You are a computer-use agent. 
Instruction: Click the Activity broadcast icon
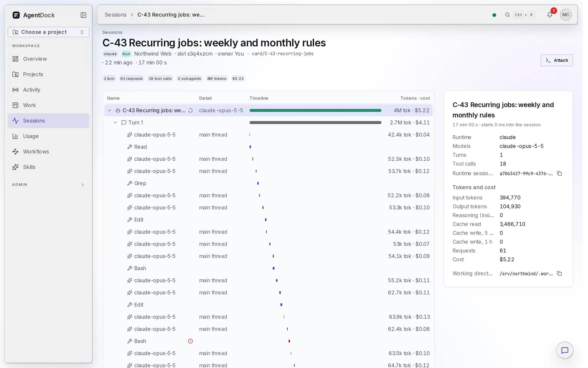click(x=15, y=90)
